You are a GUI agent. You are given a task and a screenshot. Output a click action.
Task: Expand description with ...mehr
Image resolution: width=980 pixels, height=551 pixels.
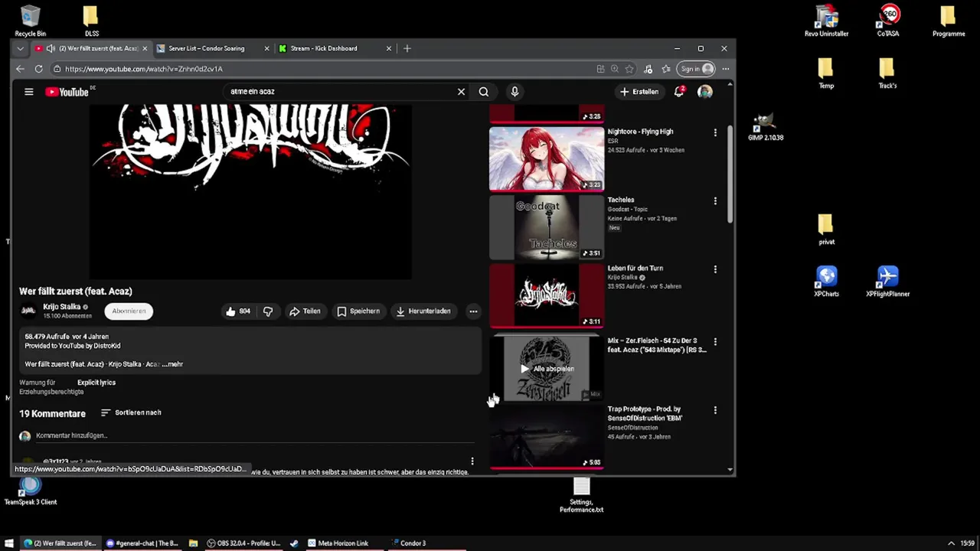pos(172,364)
